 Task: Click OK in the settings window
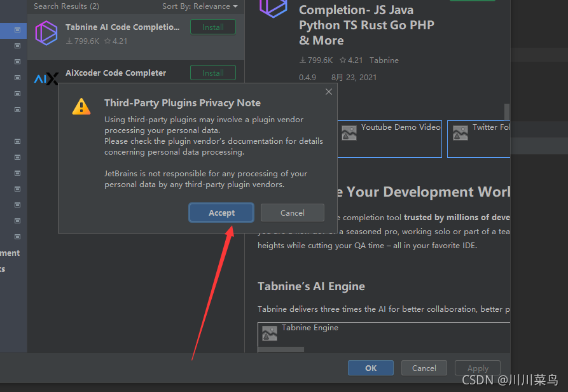click(x=371, y=368)
